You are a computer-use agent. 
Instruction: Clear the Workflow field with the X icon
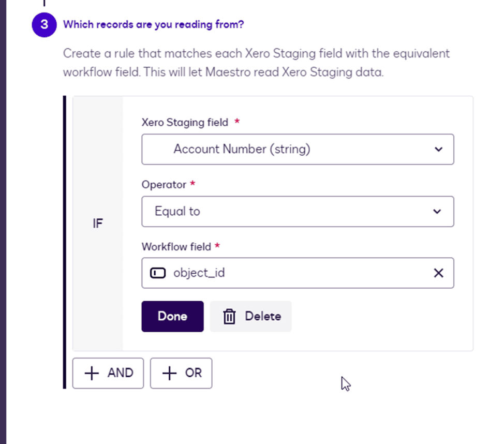point(438,273)
